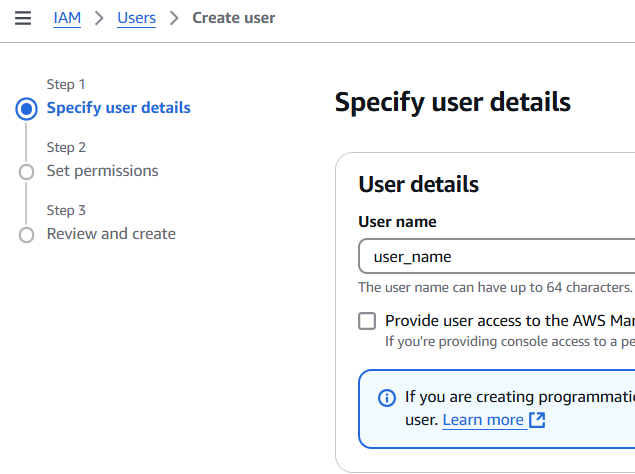The image size is (635, 474).
Task: Select 'Specify user details' wizard step
Action: 118,108
